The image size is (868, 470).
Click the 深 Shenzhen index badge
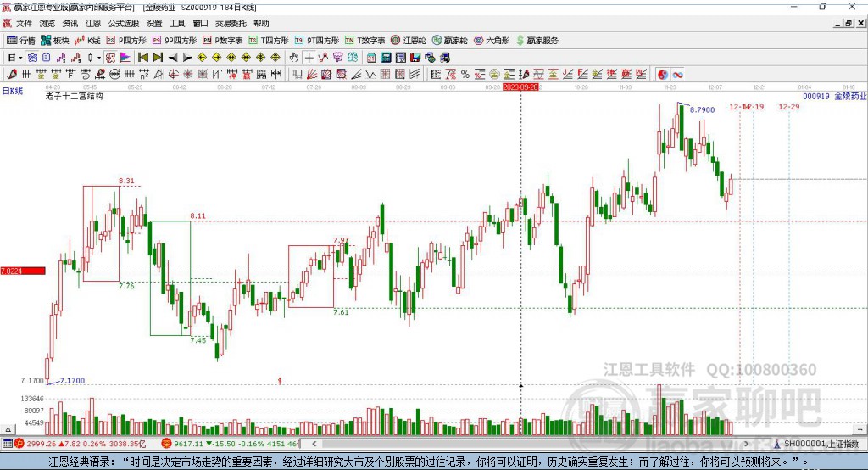click(167, 444)
